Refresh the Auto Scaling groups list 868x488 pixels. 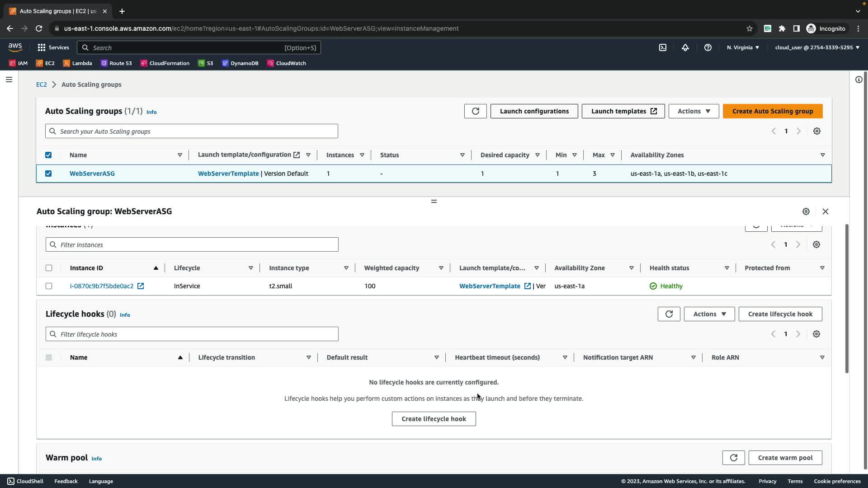475,111
